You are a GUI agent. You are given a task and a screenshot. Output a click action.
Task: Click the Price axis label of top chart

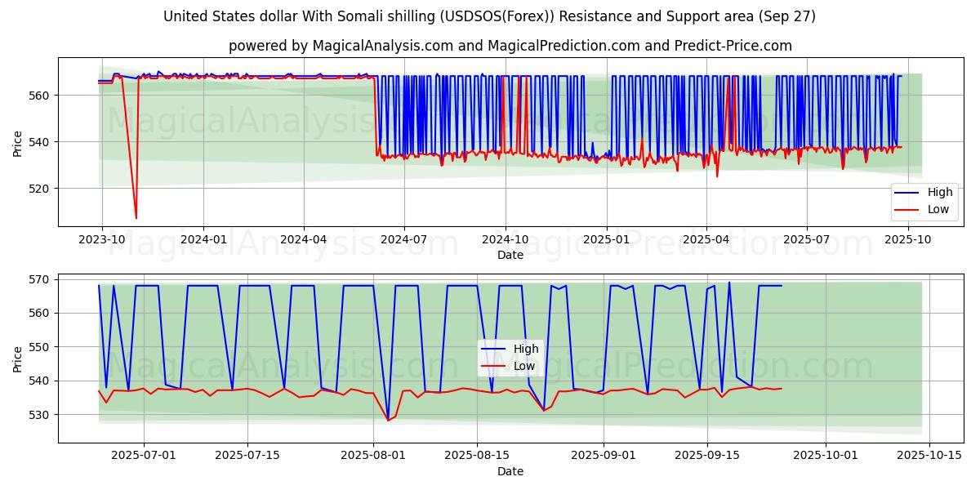pyautogui.click(x=18, y=142)
